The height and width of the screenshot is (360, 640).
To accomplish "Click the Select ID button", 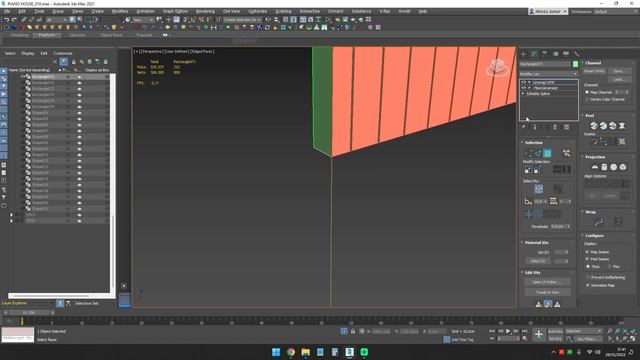I will 538,261.
